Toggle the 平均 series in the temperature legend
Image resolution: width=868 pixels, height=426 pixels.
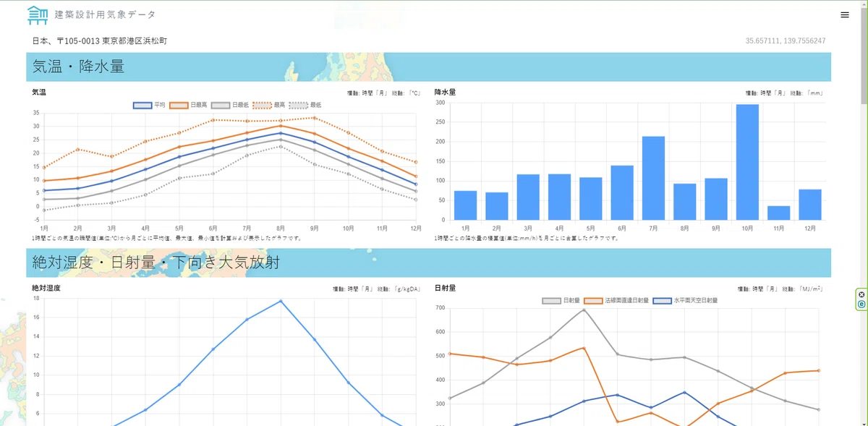150,105
